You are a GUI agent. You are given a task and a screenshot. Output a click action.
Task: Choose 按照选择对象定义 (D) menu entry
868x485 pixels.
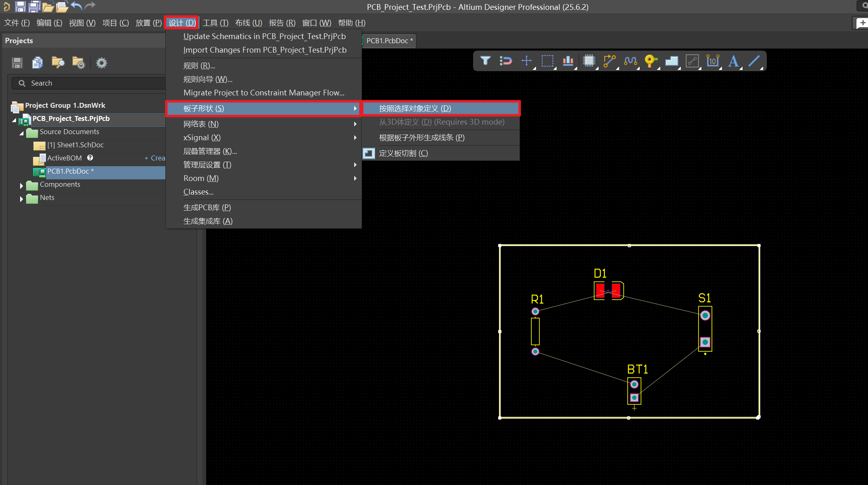coord(415,109)
